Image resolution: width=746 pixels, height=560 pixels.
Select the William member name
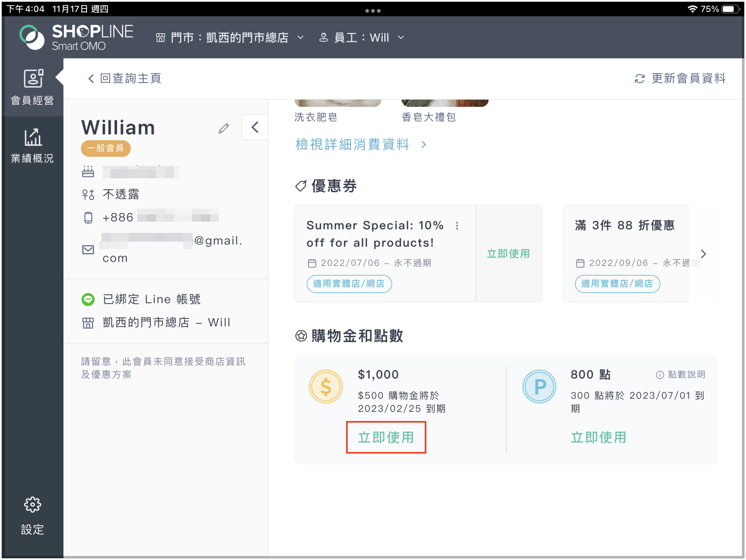(118, 128)
